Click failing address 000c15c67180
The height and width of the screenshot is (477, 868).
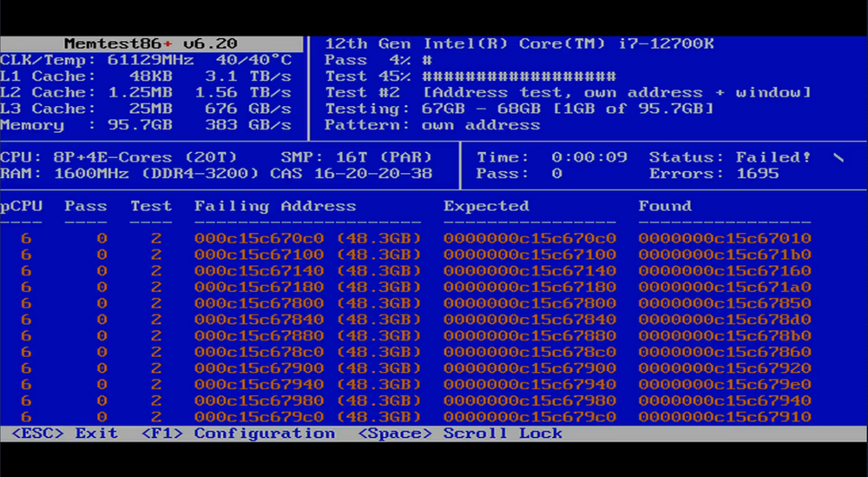click(259, 287)
